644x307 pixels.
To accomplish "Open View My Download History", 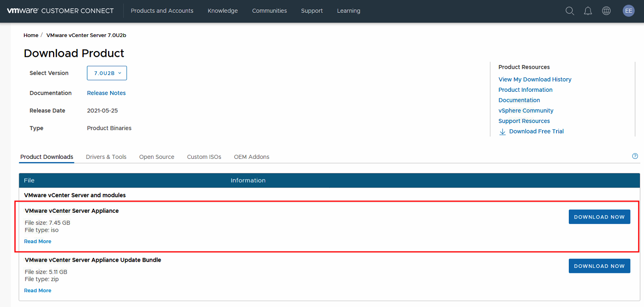I will tap(535, 79).
